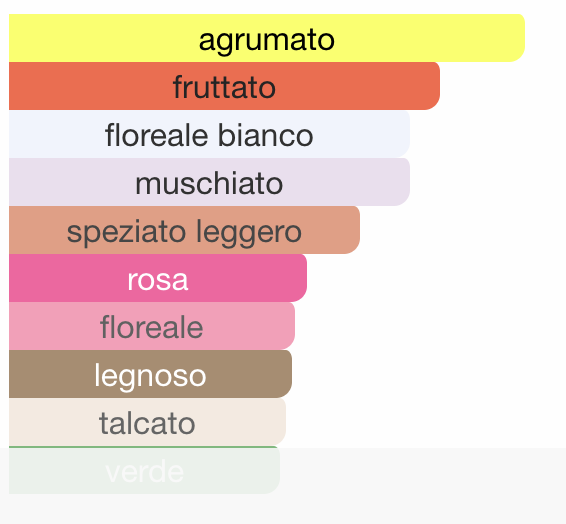Viewport: 566px width, 524px height.
Task: Select the lavender muschiato accord bar
Action: 209,182
